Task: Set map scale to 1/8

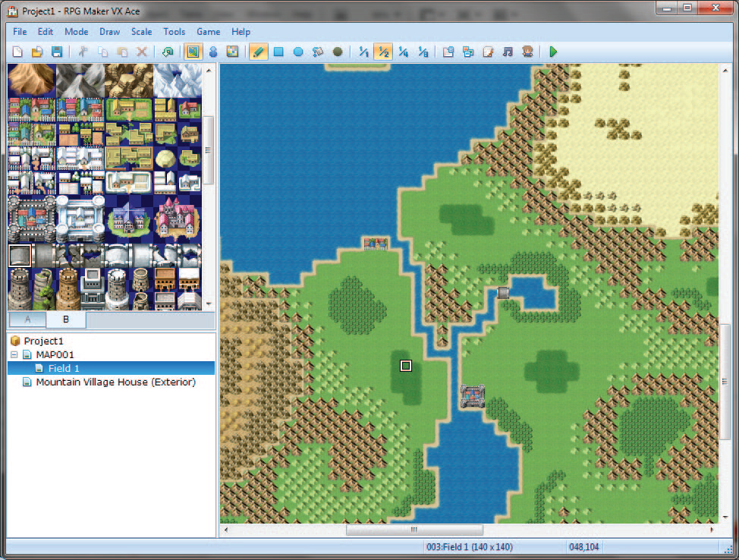Action: tap(423, 52)
